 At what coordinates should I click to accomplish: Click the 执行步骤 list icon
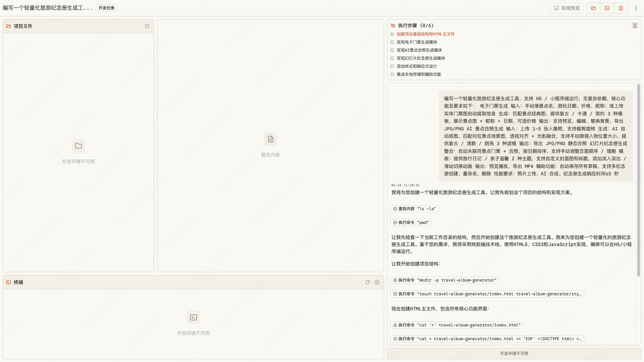[x=393, y=25]
